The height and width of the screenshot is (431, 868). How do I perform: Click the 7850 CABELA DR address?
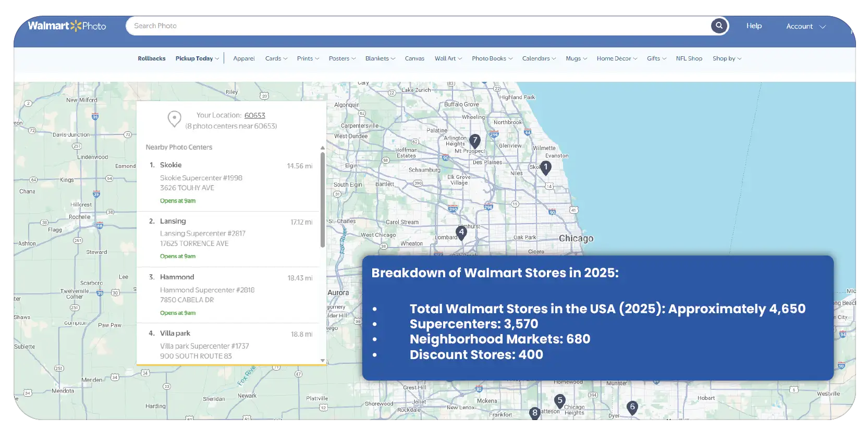pyautogui.click(x=187, y=300)
